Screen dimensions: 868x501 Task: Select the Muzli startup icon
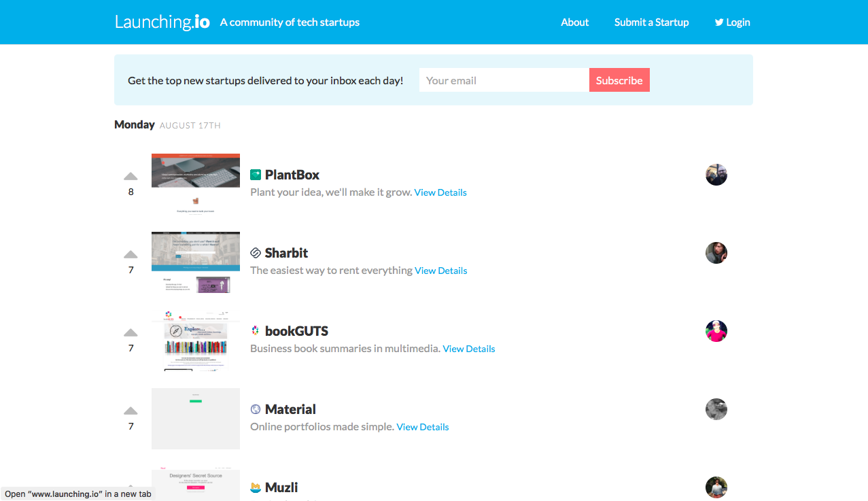(256, 487)
